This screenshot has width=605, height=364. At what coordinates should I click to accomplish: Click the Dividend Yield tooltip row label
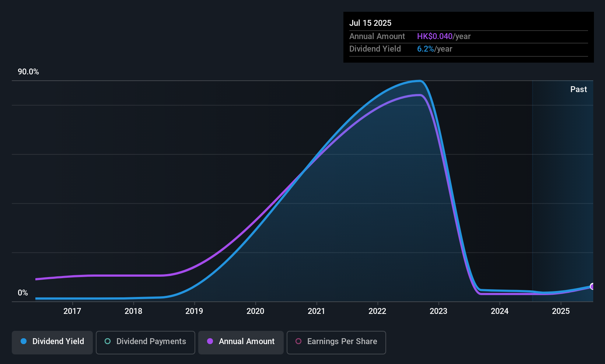375,49
